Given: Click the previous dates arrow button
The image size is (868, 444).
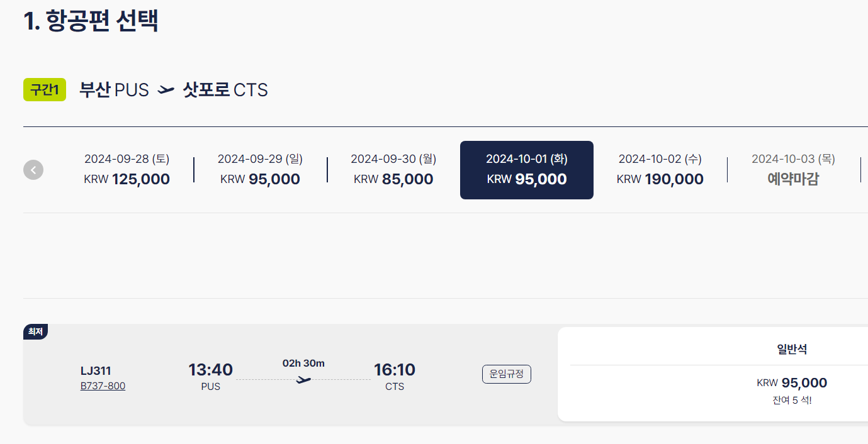Looking at the screenshot, I should pyautogui.click(x=33, y=170).
